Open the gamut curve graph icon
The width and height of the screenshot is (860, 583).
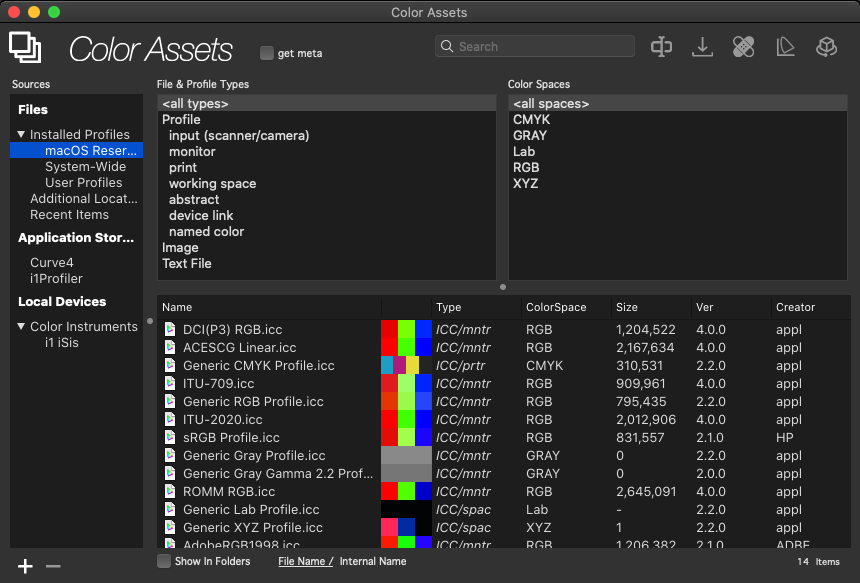point(785,47)
